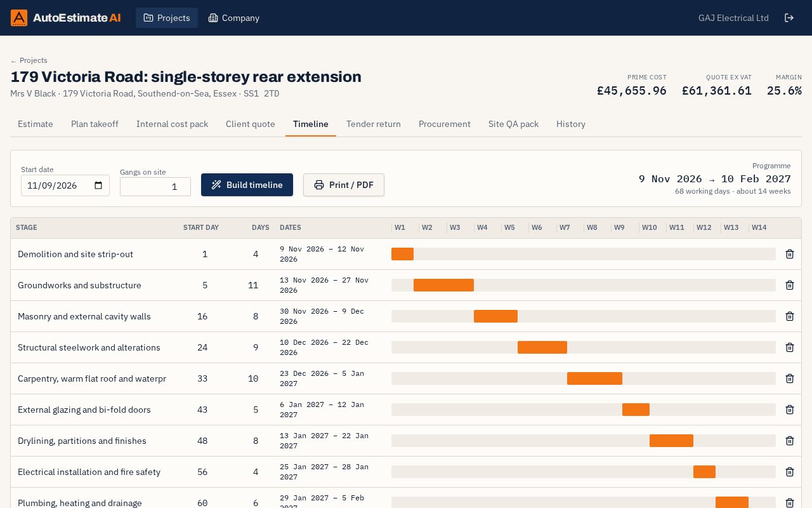812x508 pixels.
Task: Open the Procurement tab
Action: click(445, 124)
